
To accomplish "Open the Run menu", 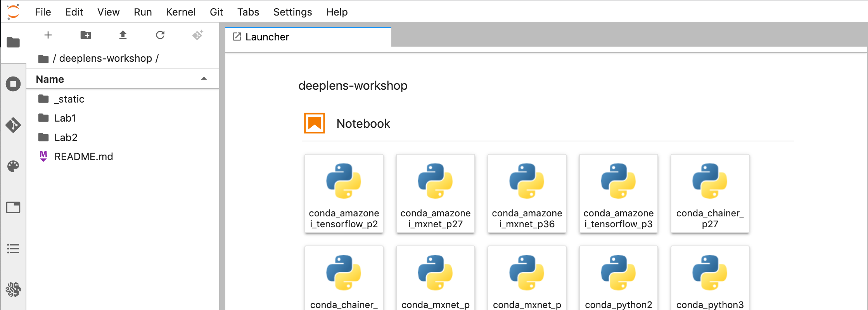I will tap(143, 12).
